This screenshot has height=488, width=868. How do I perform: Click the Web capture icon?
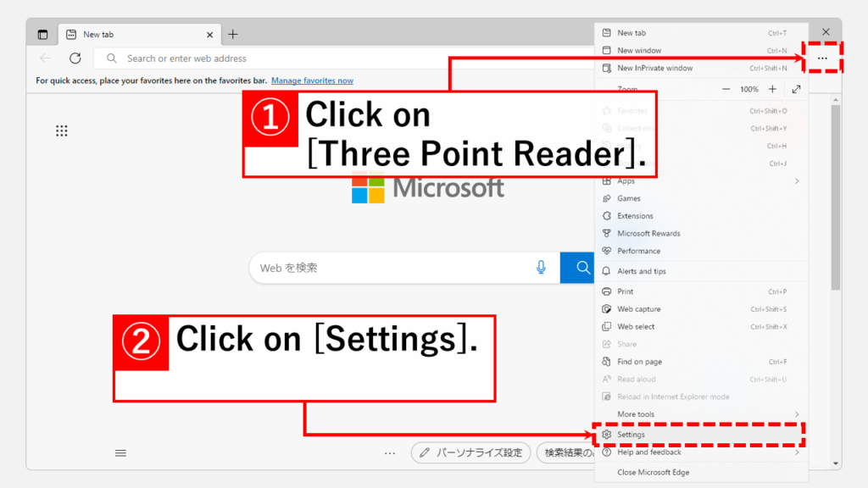pos(607,308)
